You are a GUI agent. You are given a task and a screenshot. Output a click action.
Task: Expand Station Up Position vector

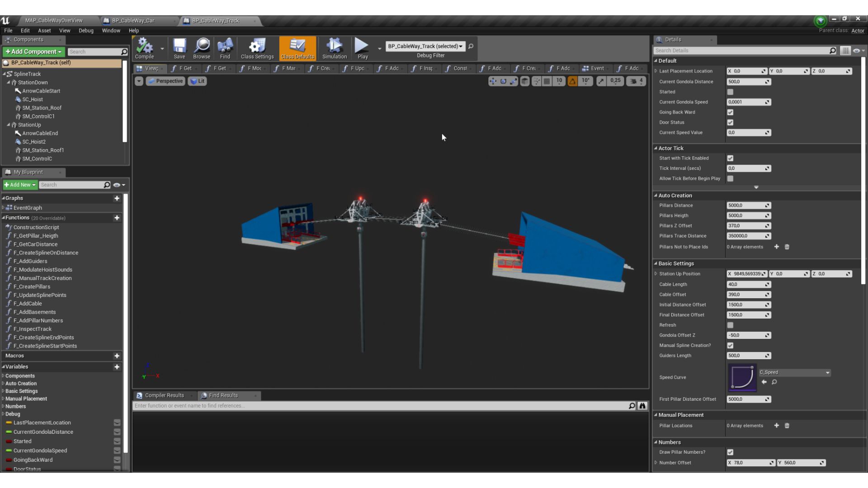656,274
